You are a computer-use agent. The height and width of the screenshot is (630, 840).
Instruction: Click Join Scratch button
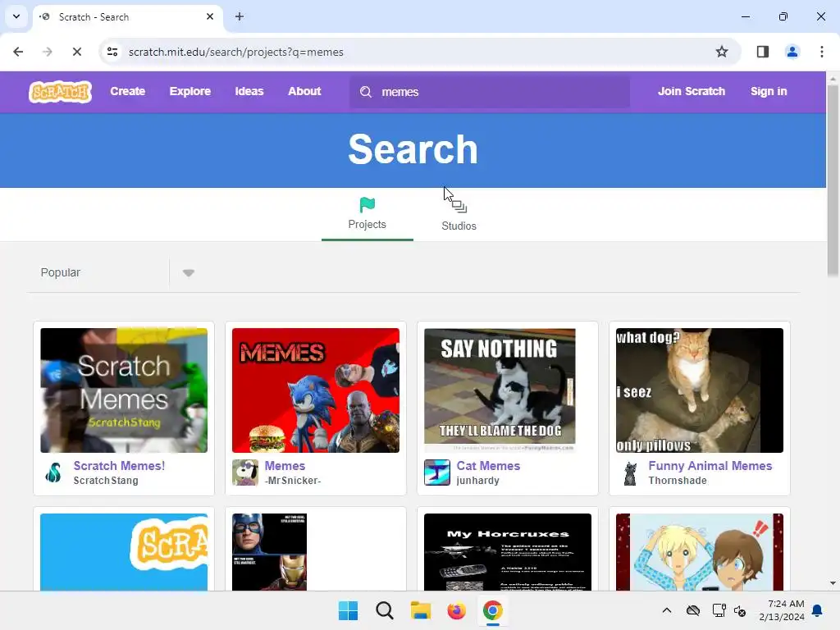click(x=692, y=92)
